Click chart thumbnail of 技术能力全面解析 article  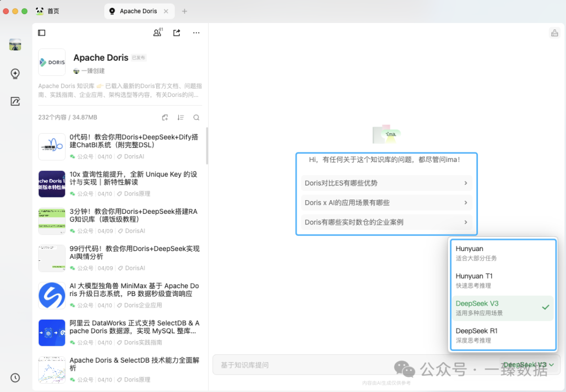click(52, 369)
